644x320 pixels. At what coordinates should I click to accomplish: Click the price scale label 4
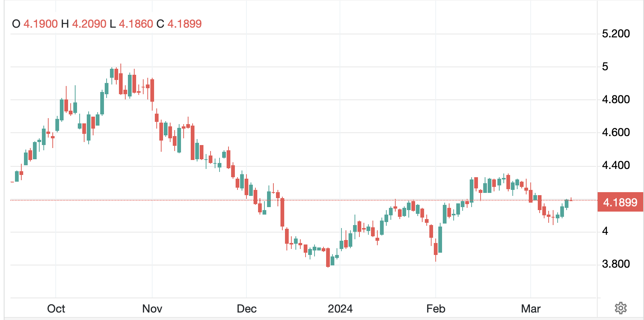click(x=605, y=231)
